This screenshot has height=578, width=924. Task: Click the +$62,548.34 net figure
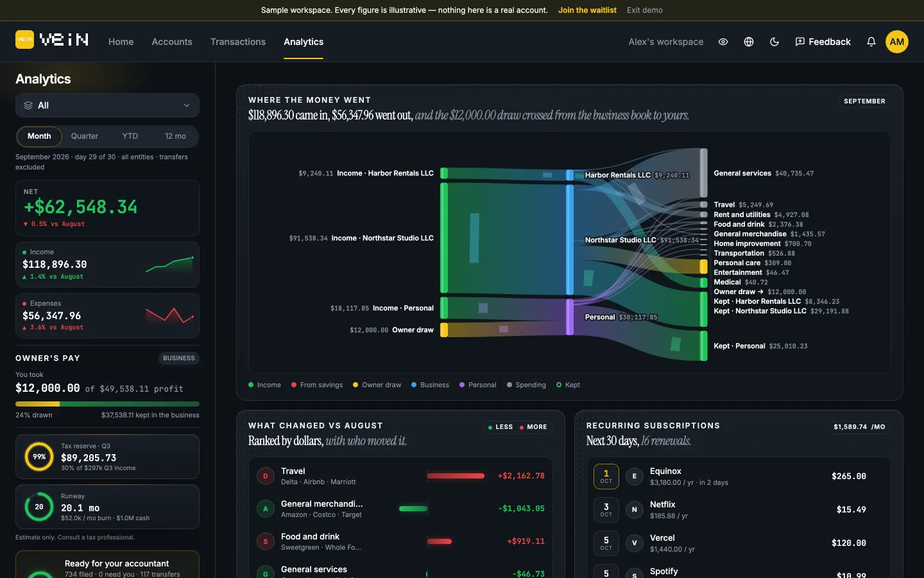(81, 207)
